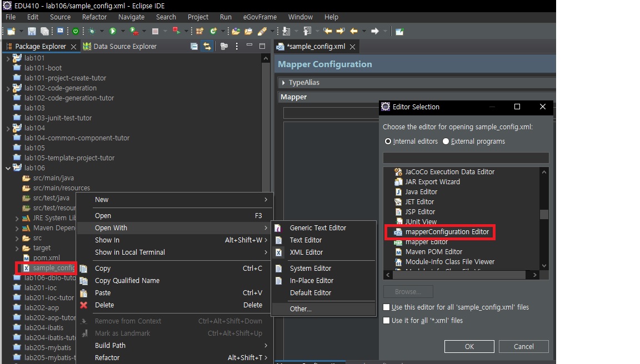Choose Open With in context menu
640x364 pixels.
[x=175, y=228]
